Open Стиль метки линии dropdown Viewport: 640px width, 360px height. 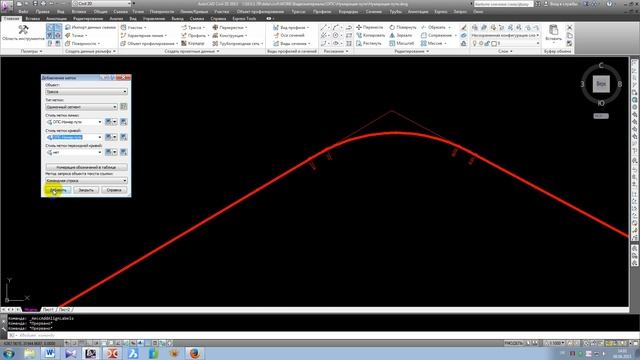tap(74, 122)
